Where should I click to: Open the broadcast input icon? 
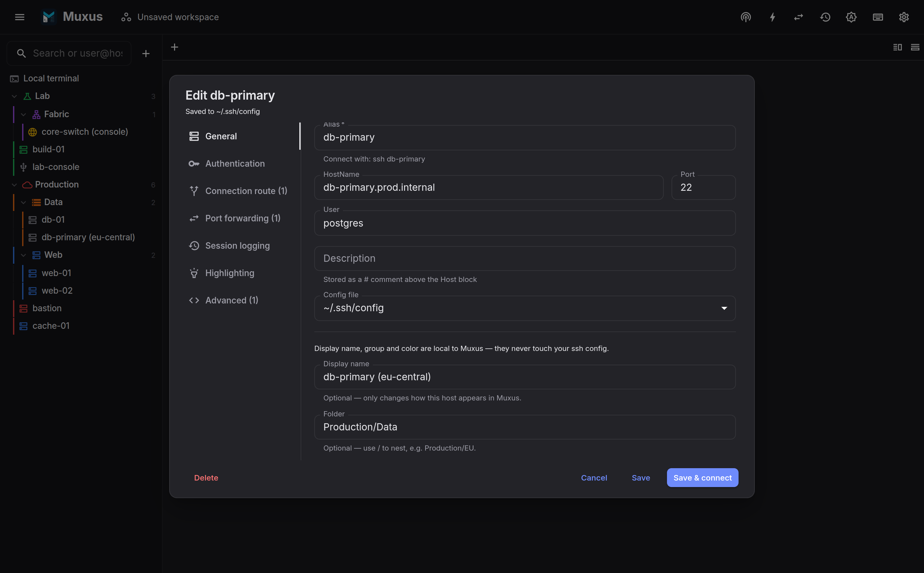[746, 17]
